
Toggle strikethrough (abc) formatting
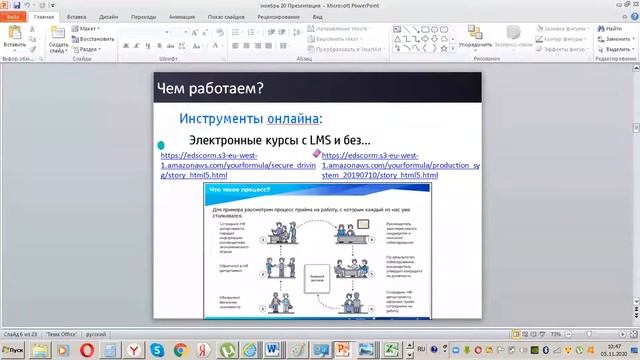(171, 46)
